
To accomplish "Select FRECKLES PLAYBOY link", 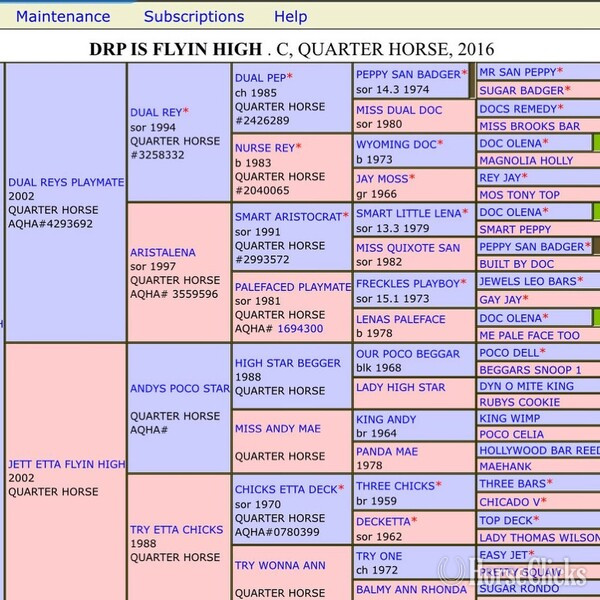I will point(408,284).
